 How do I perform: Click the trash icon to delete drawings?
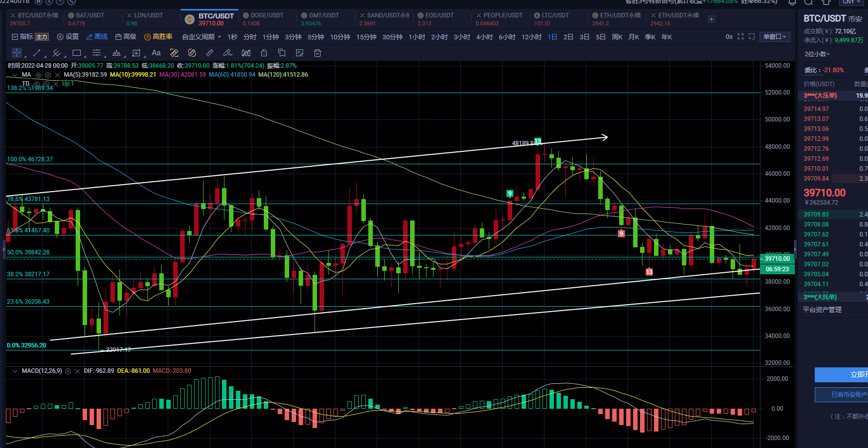click(318, 53)
